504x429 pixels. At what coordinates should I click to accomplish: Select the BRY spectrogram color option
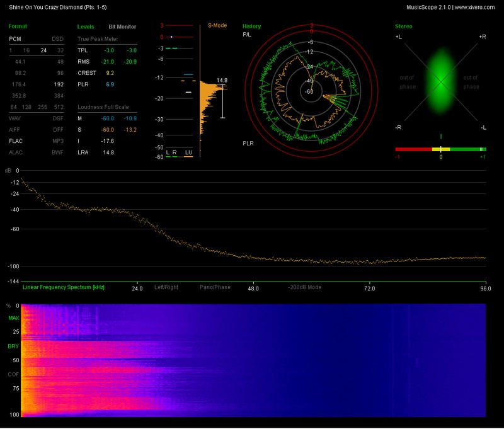(x=13, y=346)
